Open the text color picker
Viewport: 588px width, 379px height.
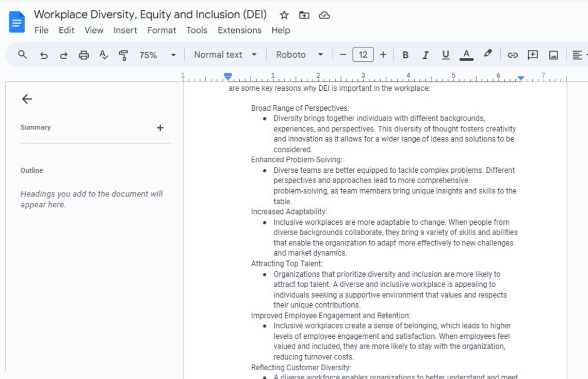(466, 55)
